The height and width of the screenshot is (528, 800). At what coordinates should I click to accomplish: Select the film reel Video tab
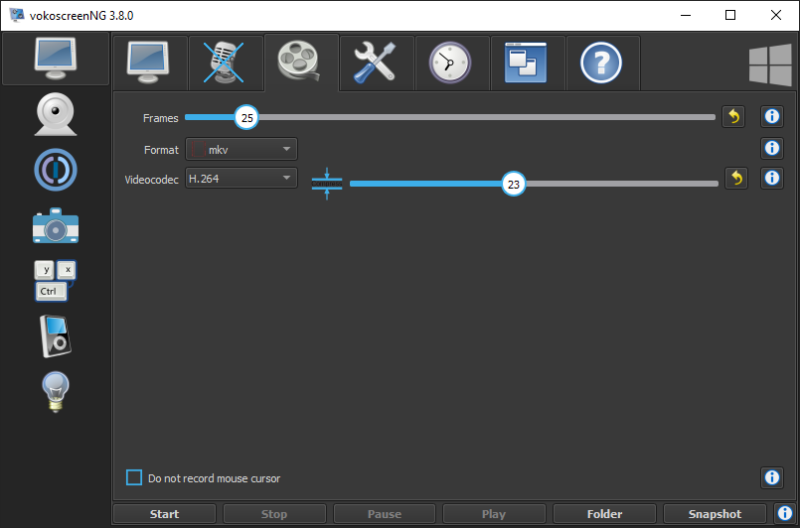pyautogui.click(x=299, y=63)
